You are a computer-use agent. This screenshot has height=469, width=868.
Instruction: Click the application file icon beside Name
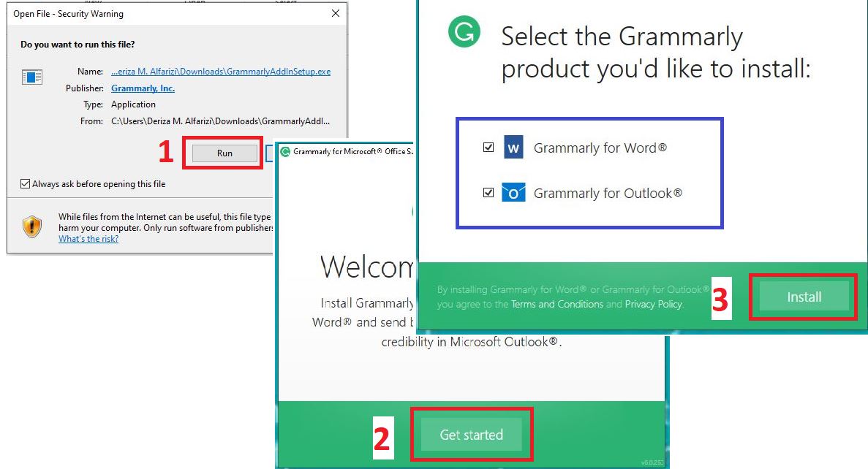[32, 77]
